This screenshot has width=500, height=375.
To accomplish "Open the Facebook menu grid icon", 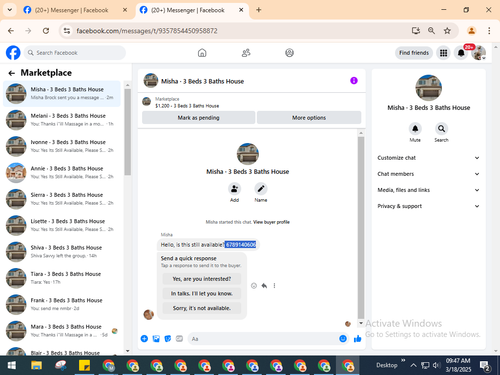I will (443, 53).
